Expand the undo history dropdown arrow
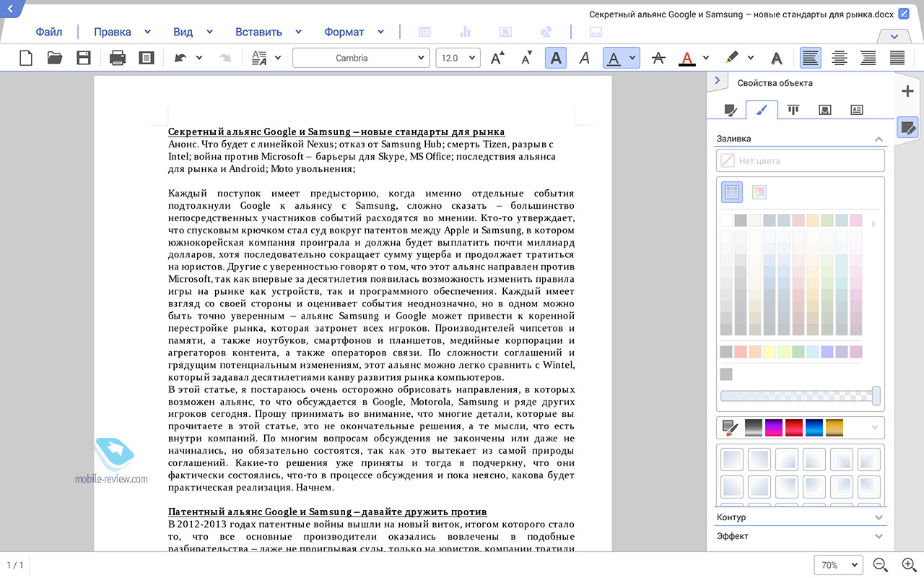The height and width of the screenshot is (578, 924). pyautogui.click(x=199, y=58)
